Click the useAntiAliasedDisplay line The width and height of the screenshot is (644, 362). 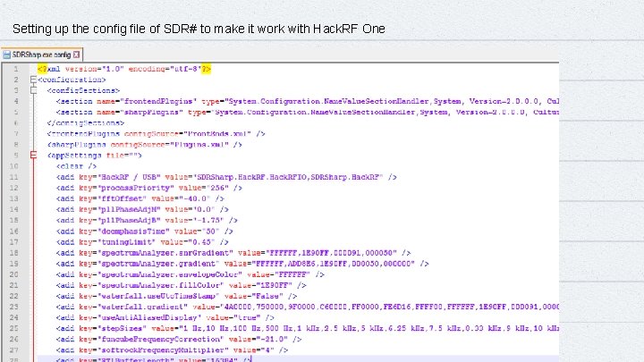click(165, 317)
